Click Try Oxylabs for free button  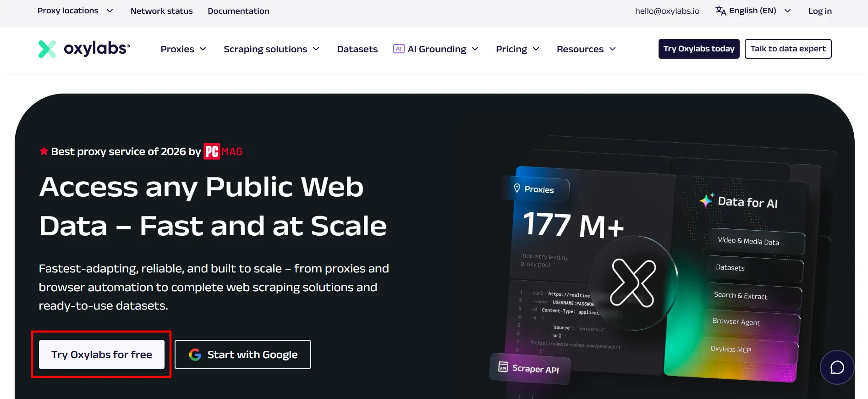(x=102, y=355)
